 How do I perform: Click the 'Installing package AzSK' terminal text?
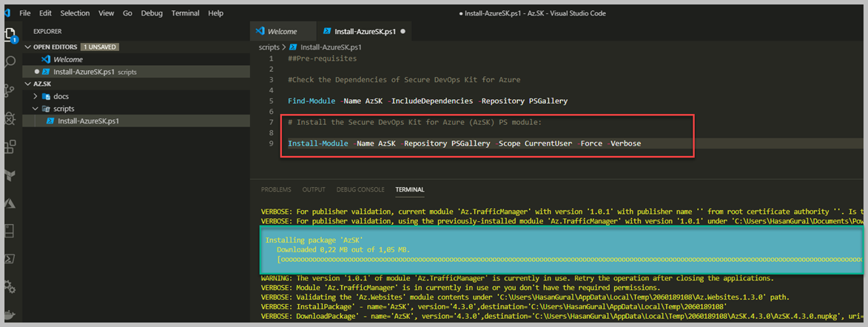click(314, 240)
